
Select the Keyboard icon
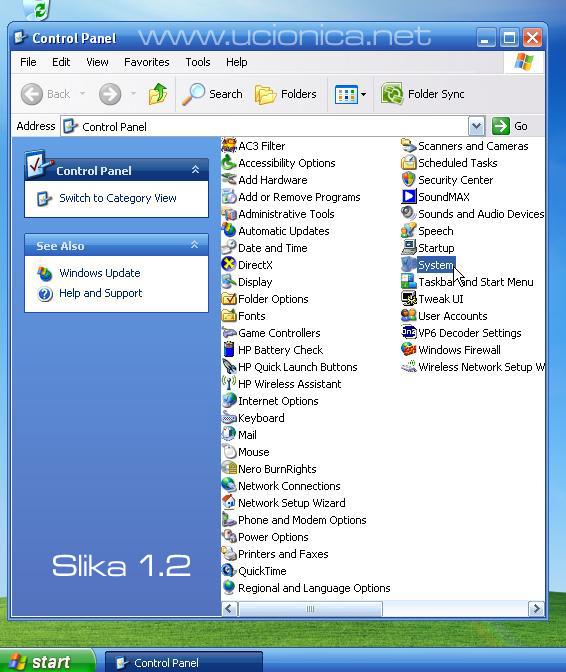pyautogui.click(x=229, y=417)
